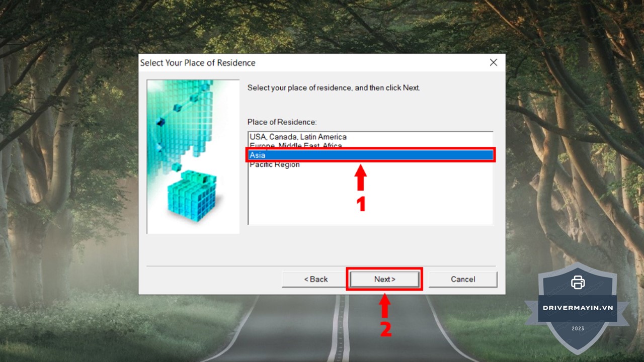The height and width of the screenshot is (362, 644).
Task: Click the small floating dark cube in the artwork
Action: pos(160,122)
